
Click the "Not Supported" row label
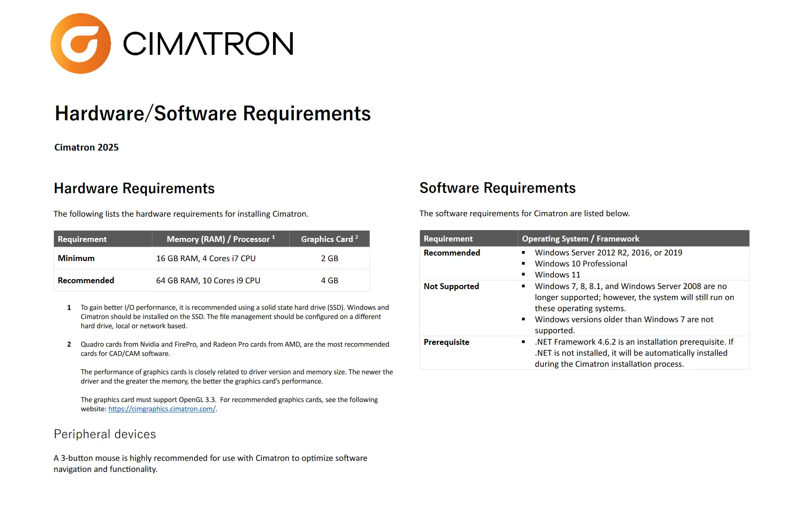click(451, 286)
